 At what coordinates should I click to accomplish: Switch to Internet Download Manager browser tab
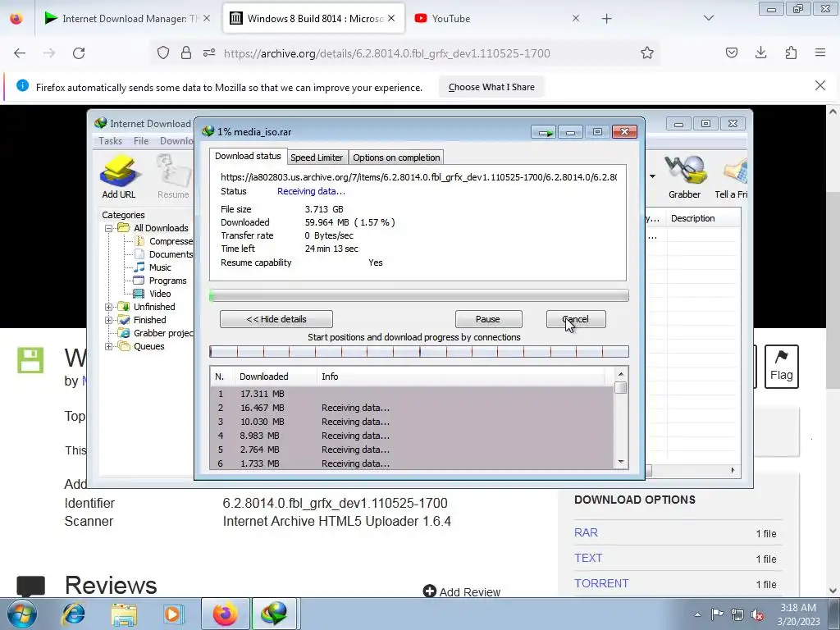126,19
